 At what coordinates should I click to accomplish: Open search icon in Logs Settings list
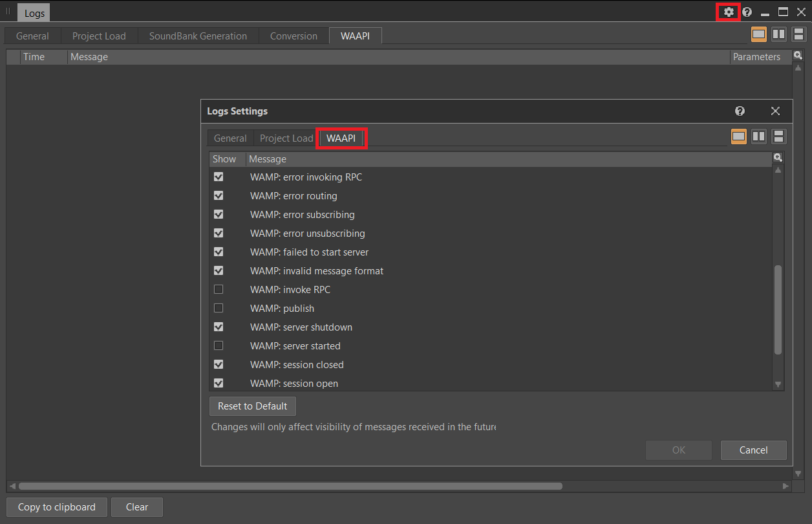tap(778, 158)
